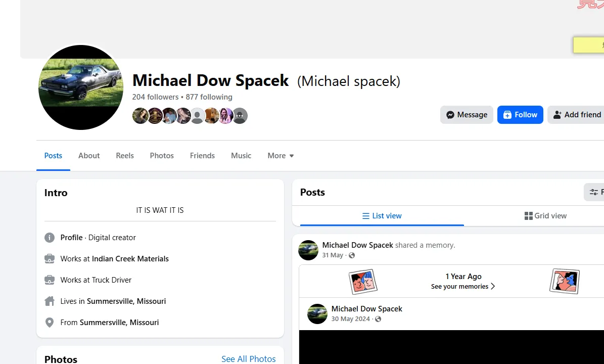Image resolution: width=604 pixels, height=364 pixels.
Task: Click the 1 Year Ago heading
Action: coord(463,276)
